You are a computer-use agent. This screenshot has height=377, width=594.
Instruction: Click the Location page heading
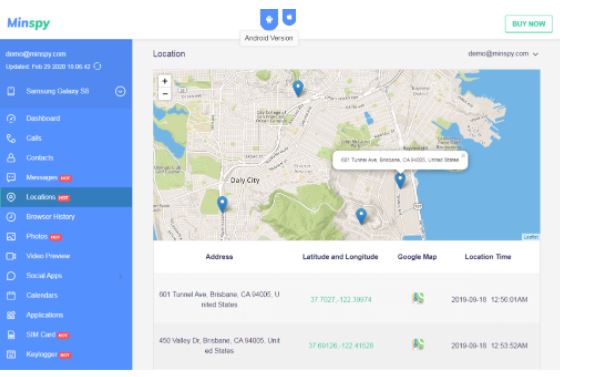(x=169, y=54)
